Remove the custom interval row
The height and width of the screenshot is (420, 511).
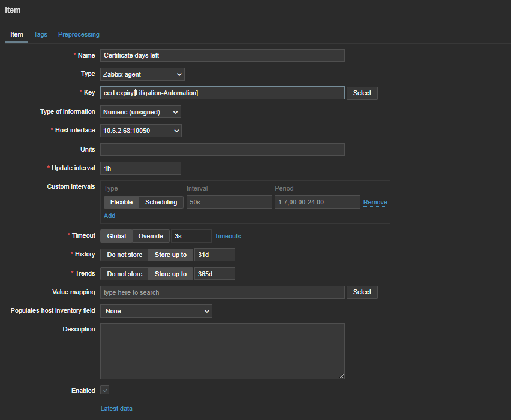click(375, 203)
